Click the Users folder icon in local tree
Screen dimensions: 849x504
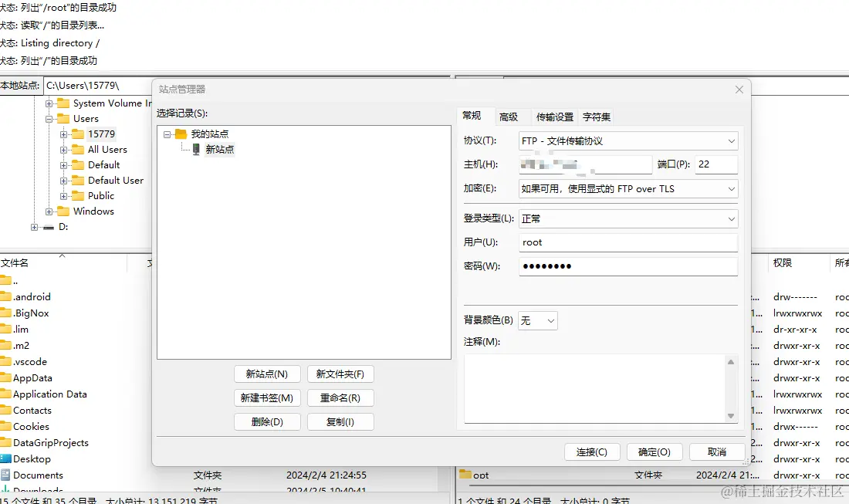pyautogui.click(x=63, y=119)
